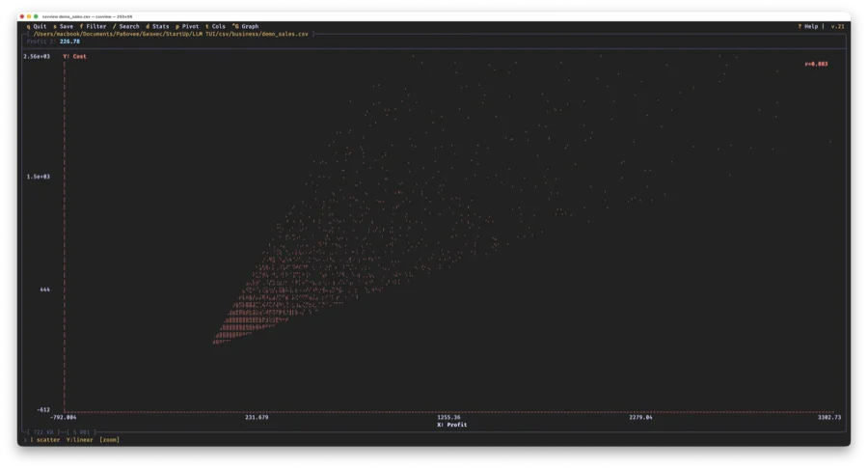Click the r=0.883 correlation label
The height and width of the screenshot is (469, 868).
(x=816, y=64)
